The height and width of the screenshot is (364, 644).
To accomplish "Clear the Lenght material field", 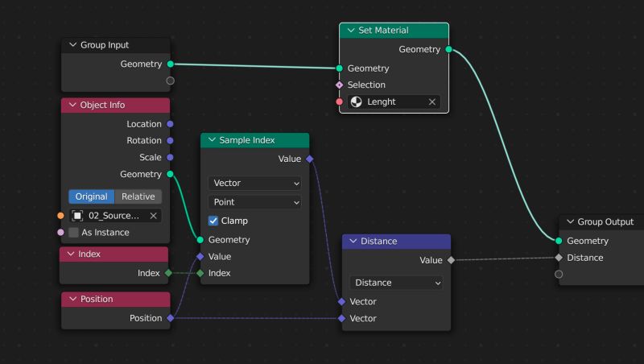I will (432, 102).
